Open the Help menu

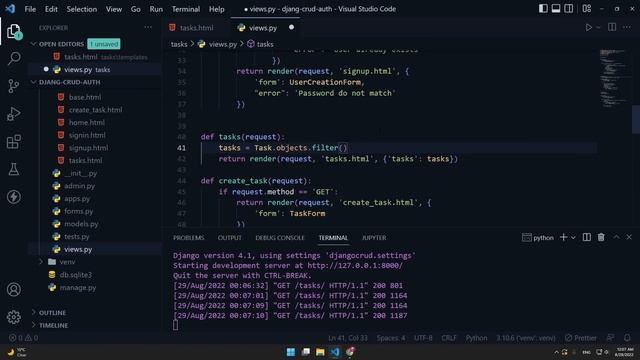[x=216, y=9]
